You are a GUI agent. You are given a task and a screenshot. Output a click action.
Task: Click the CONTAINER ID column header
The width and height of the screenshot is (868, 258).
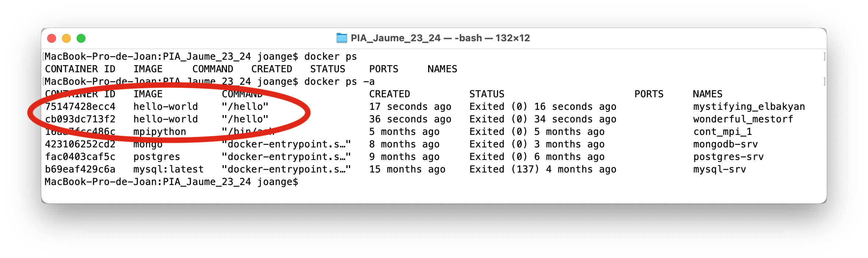[80, 94]
